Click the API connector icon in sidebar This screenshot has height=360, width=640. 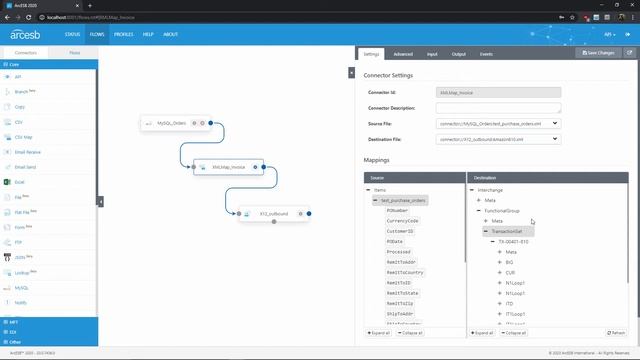(x=7, y=77)
